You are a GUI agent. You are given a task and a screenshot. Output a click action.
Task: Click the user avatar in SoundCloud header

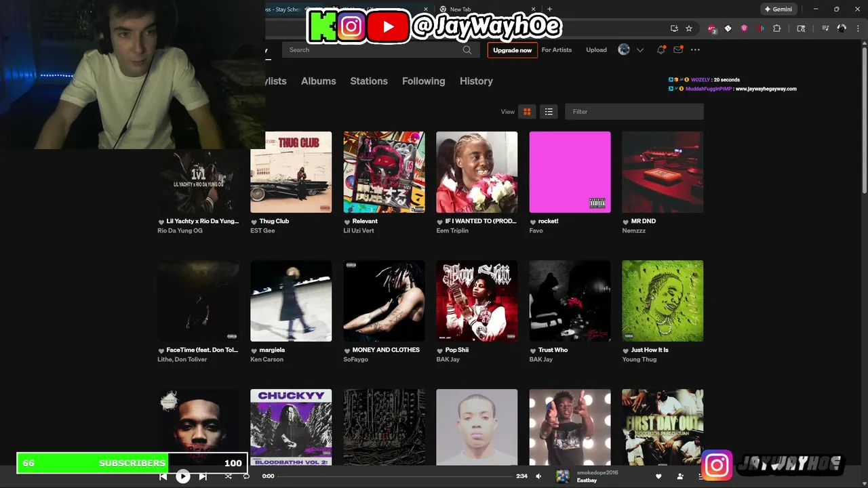[624, 49]
